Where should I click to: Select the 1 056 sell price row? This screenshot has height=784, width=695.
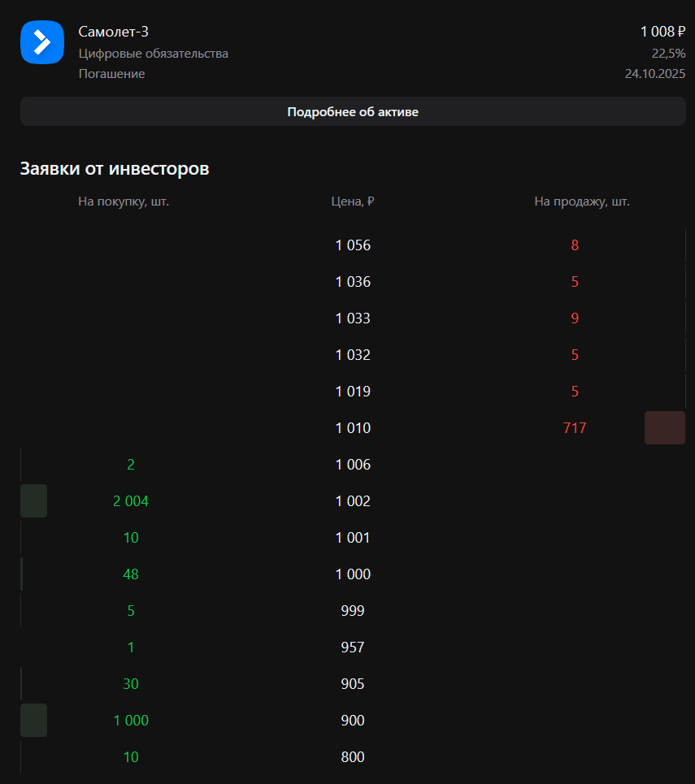(x=353, y=245)
